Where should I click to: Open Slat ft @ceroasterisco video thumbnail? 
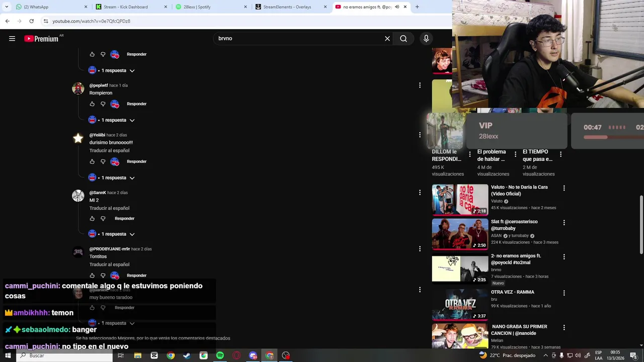coord(460,234)
